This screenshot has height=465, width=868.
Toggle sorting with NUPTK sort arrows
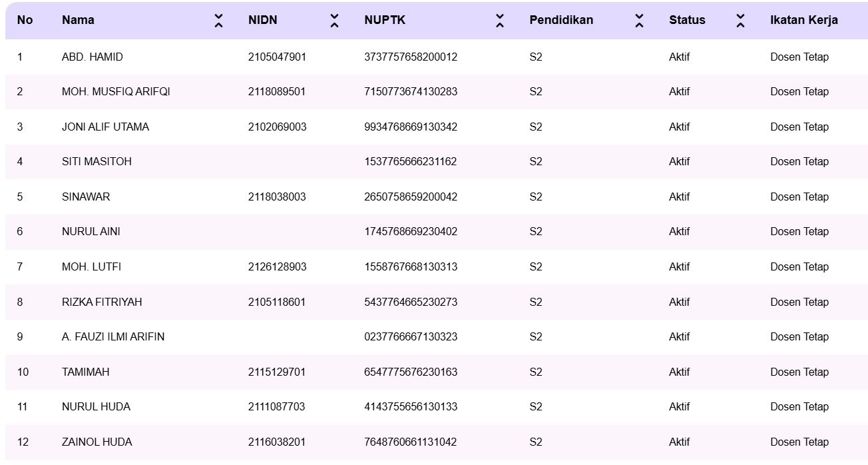coord(500,21)
